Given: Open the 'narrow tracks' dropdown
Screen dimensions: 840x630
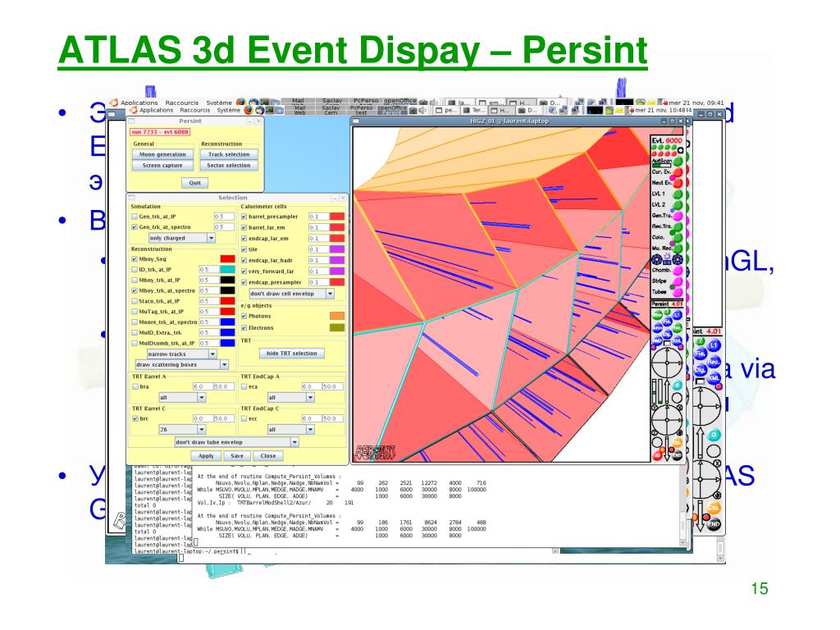Looking at the screenshot, I should click(x=181, y=354).
